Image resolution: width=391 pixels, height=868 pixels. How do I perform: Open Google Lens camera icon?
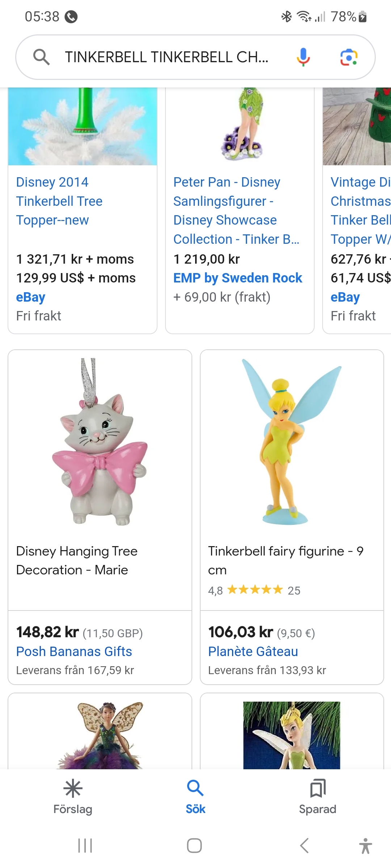(x=349, y=57)
